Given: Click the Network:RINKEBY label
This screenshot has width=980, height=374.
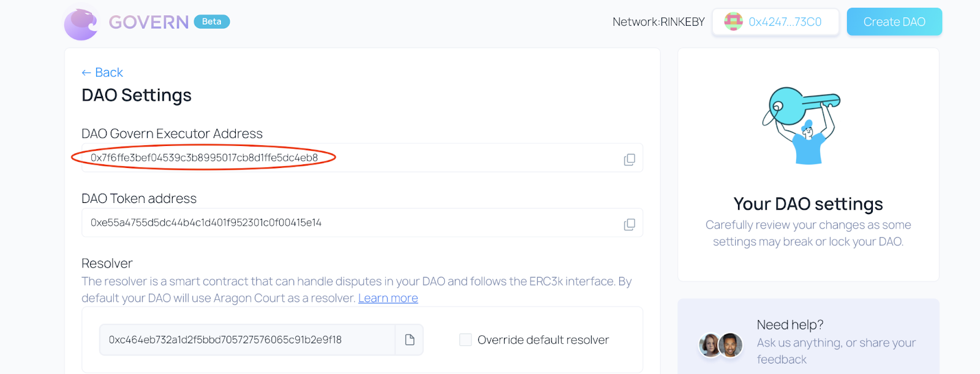Looking at the screenshot, I should click(x=658, y=22).
